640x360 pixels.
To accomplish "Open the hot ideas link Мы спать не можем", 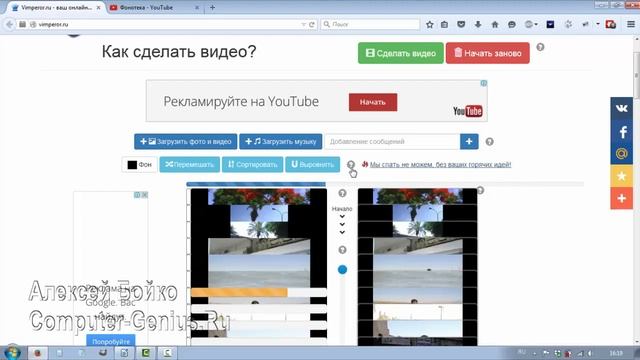I will (440, 164).
